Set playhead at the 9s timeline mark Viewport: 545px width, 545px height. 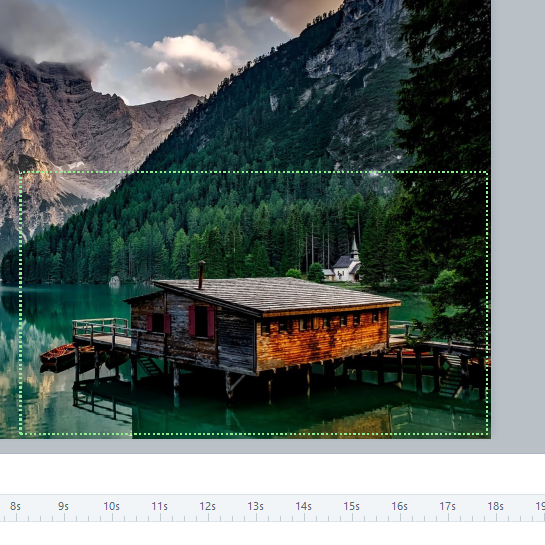point(63,506)
